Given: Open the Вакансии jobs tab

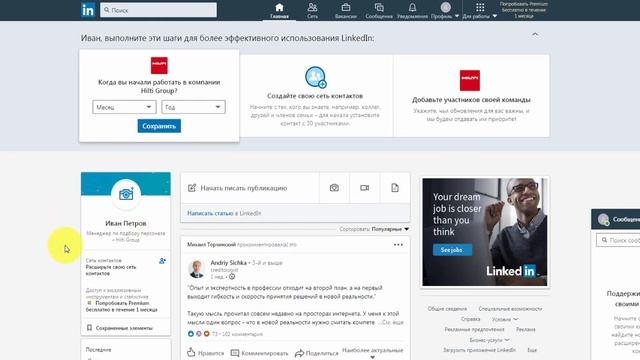Looking at the screenshot, I should click(346, 11).
